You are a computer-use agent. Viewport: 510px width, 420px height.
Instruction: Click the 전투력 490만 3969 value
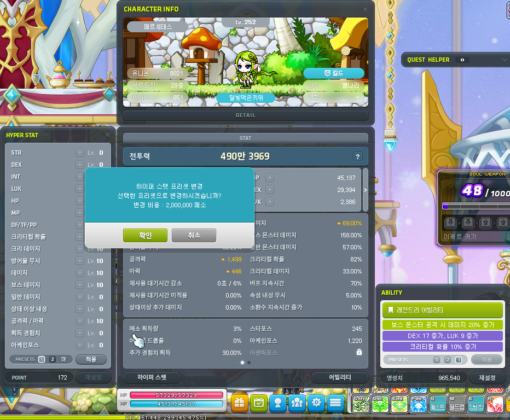click(245, 156)
